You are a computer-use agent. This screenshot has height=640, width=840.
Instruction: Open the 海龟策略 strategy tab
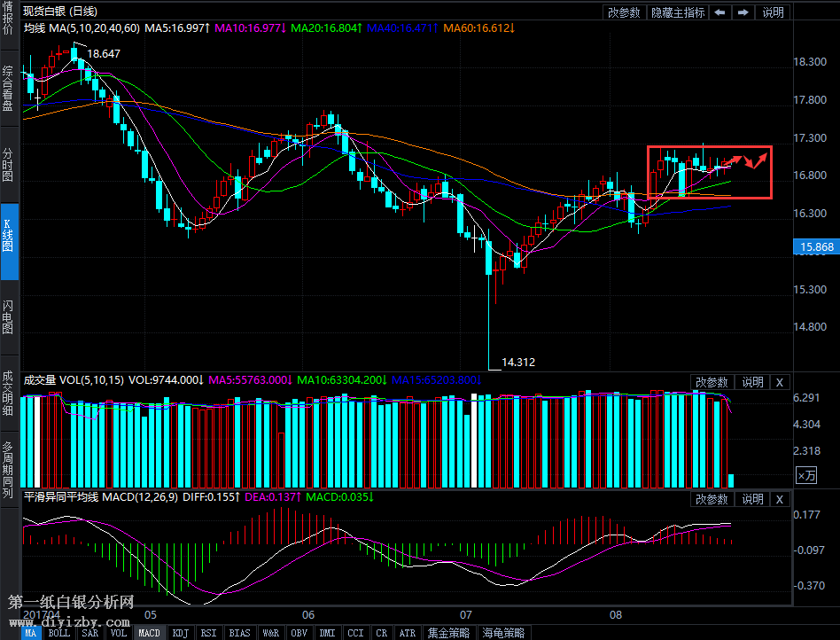503,633
